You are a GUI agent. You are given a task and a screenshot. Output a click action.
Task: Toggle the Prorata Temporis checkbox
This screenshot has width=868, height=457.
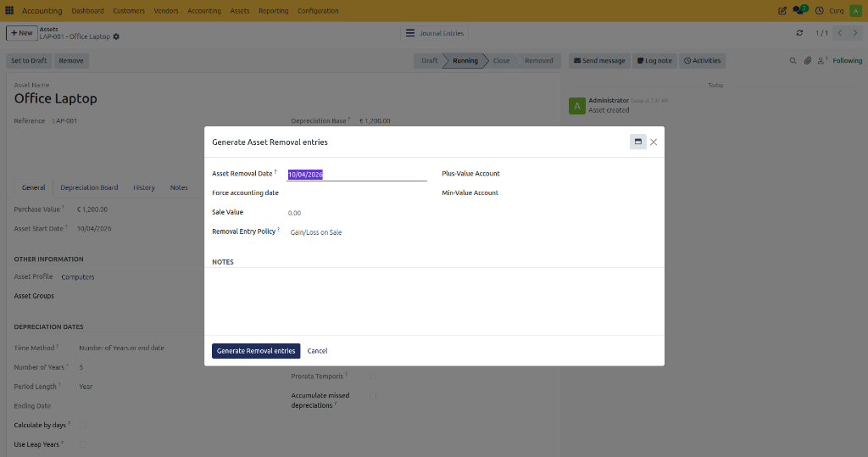click(x=373, y=376)
